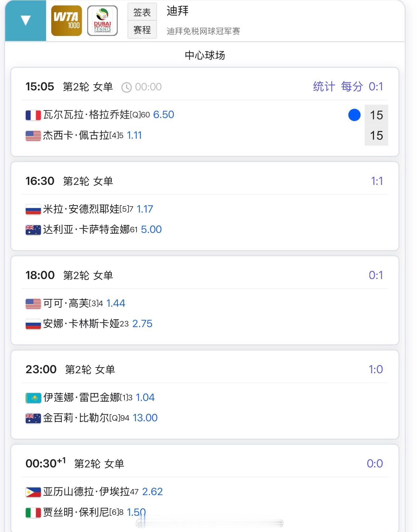Image resolution: width=420 pixels, height=532 pixels.
Task: Click the Kazakhstan flag beside 雷巴金娜
Action: (x=33, y=398)
